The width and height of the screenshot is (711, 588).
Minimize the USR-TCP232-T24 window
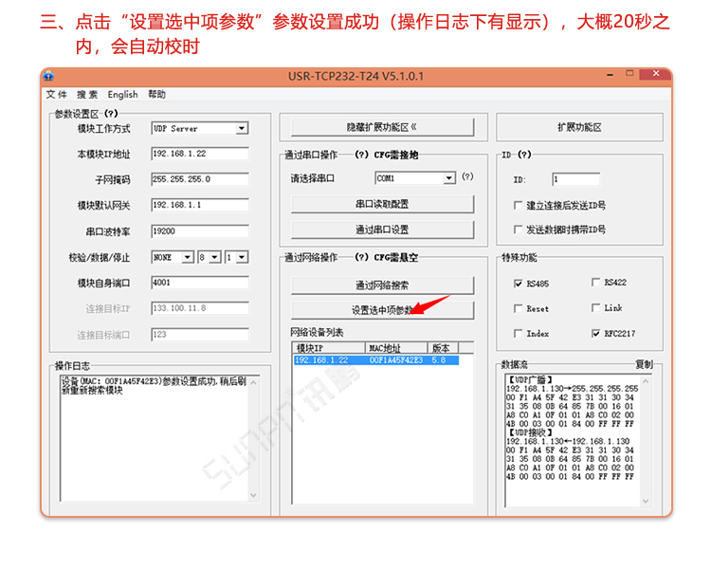coord(611,74)
